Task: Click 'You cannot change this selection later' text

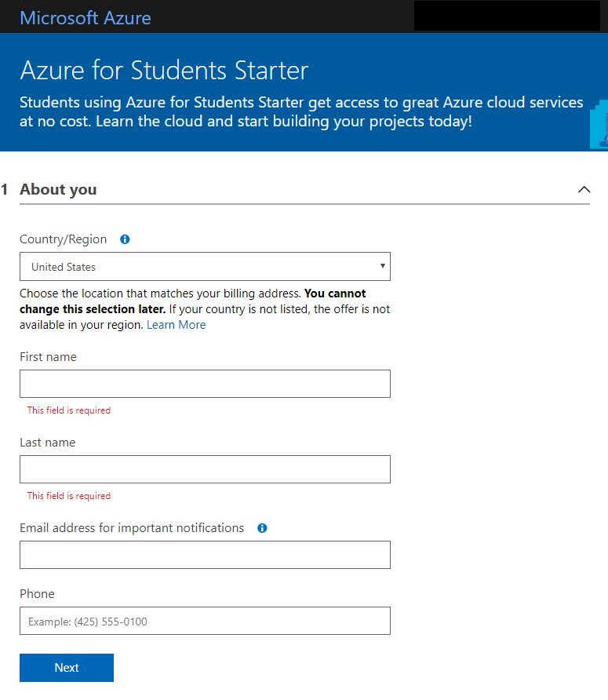Action: pyautogui.click(x=193, y=301)
